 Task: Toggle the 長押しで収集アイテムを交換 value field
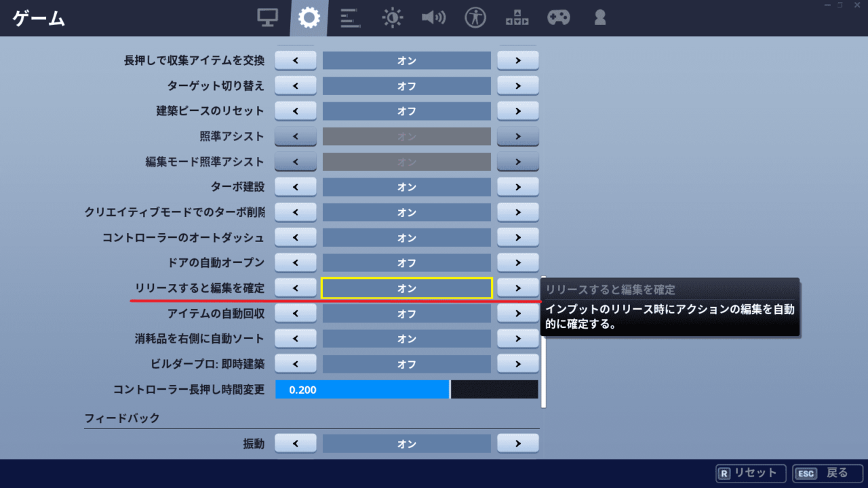pos(407,60)
